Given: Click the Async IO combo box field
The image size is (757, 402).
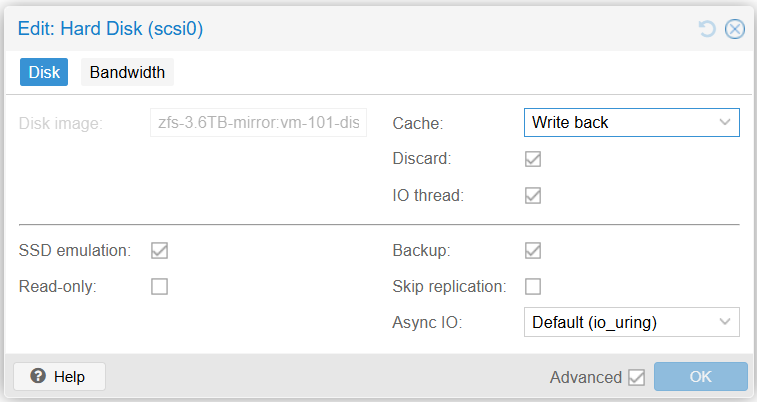Looking at the screenshot, I should (618, 322).
